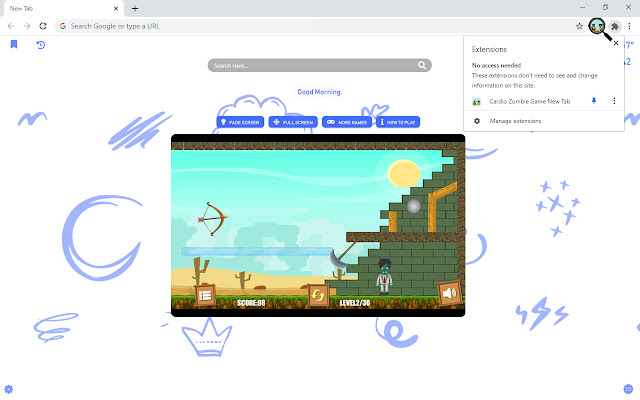The width and height of the screenshot is (640, 400).
Task: Click the Cardio Zombie icon in extensions list
Action: [476, 102]
